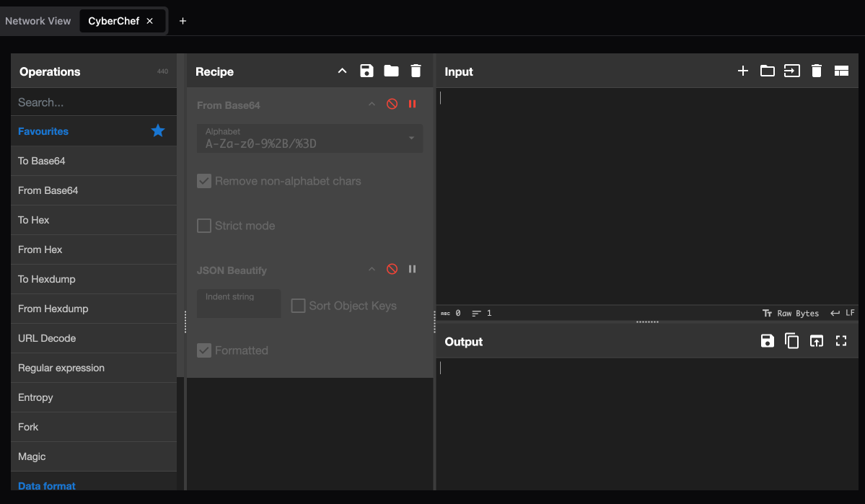865x504 pixels.
Task: Set breakpoint on From Base64 operation
Action: 412,105
